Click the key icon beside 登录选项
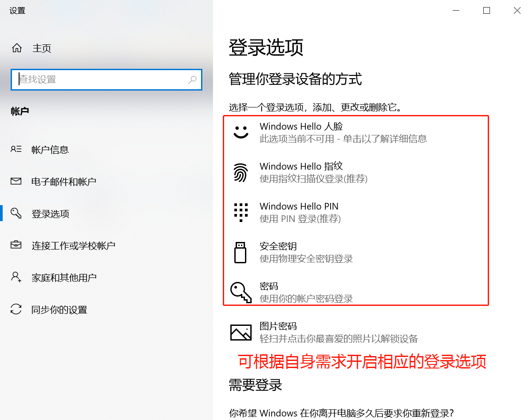Image resolution: width=529 pixels, height=420 pixels. tap(16, 213)
